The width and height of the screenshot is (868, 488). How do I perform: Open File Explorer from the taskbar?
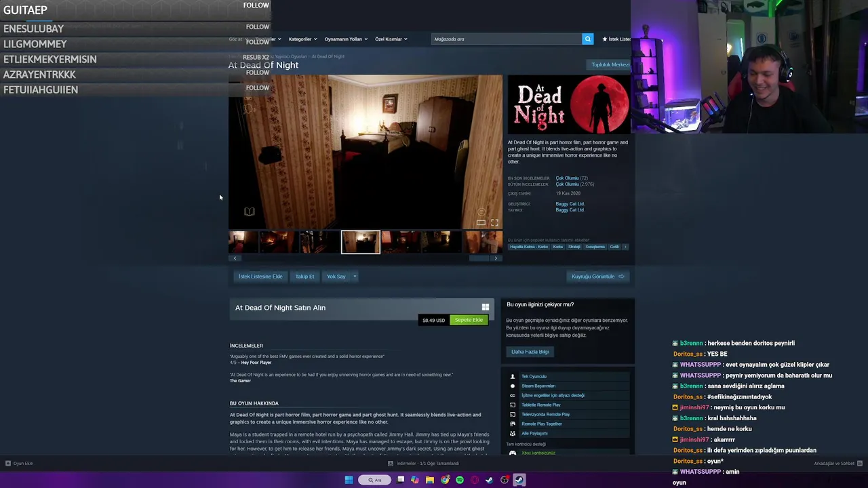(x=429, y=480)
